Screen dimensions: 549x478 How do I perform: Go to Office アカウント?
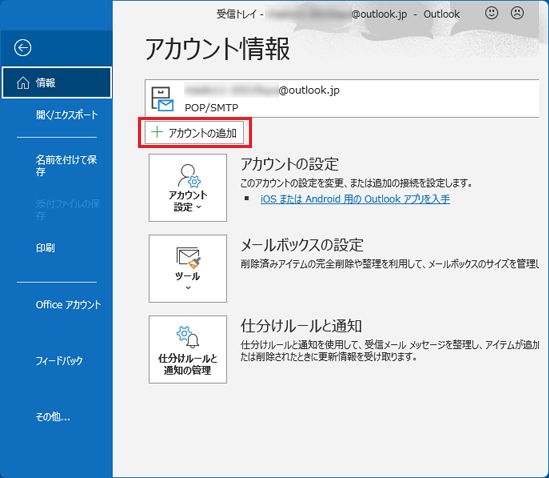(68, 305)
